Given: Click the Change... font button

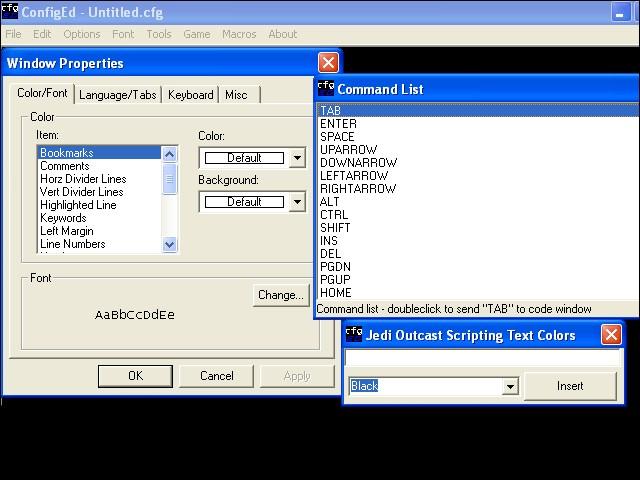Looking at the screenshot, I should point(280,295).
